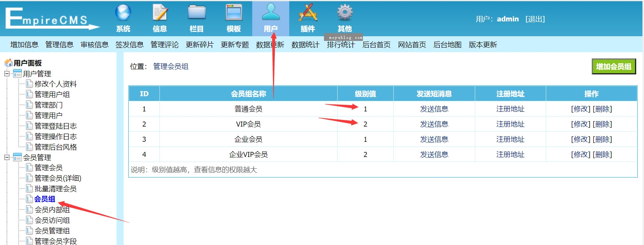Click page icon beside 会员内部组
This screenshot has width=644, height=245.
click(29, 209)
